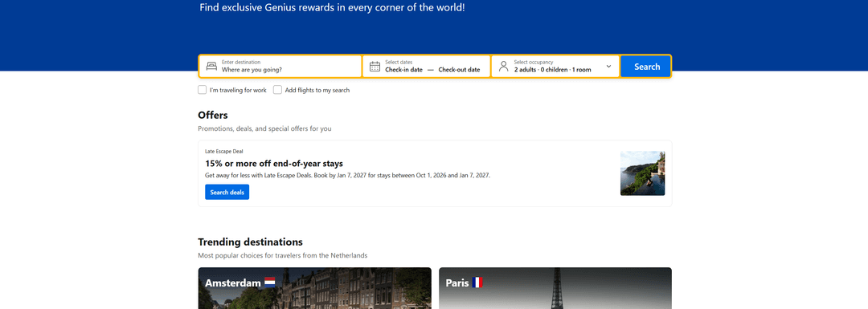Image resolution: width=868 pixels, height=309 pixels.
Task: Click the French flag beside Paris
Action: pos(477,283)
